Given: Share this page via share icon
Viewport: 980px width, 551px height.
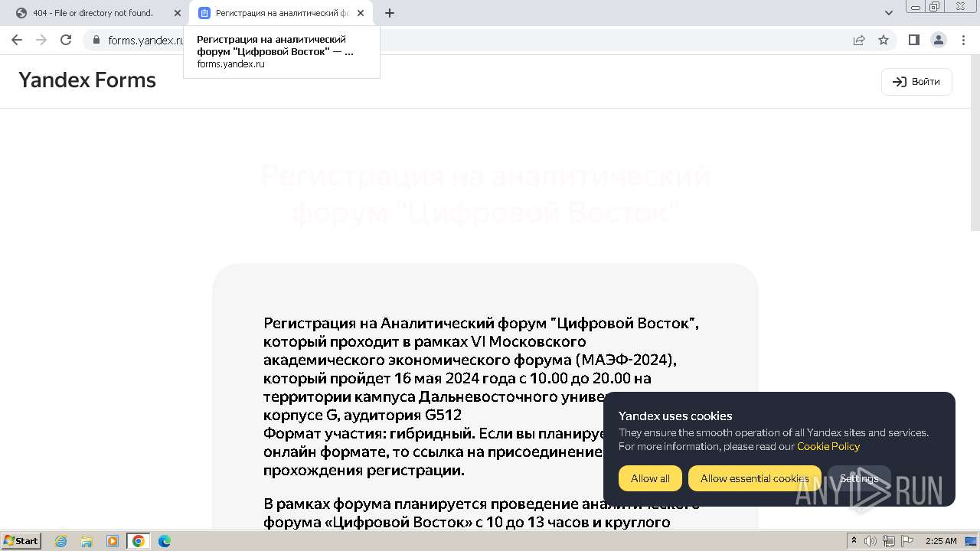Looking at the screenshot, I should [859, 40].
